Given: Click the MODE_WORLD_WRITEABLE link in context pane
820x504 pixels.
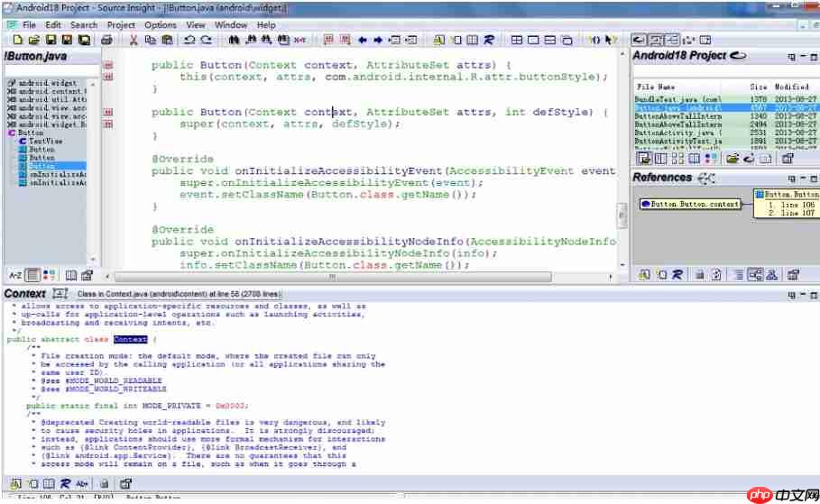Looking at the screenshot, I should 115,389.
